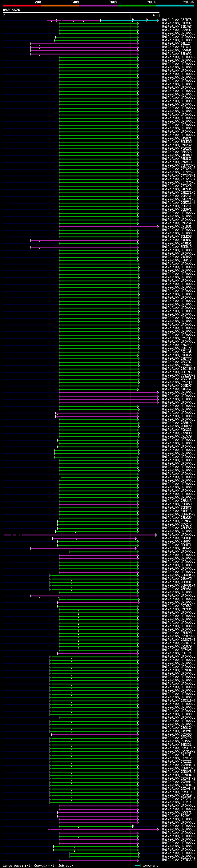Screen dimensions: 197x868
Task: Select hit label UniRef100_A9X1A8
Action: [x=177, y=352]
